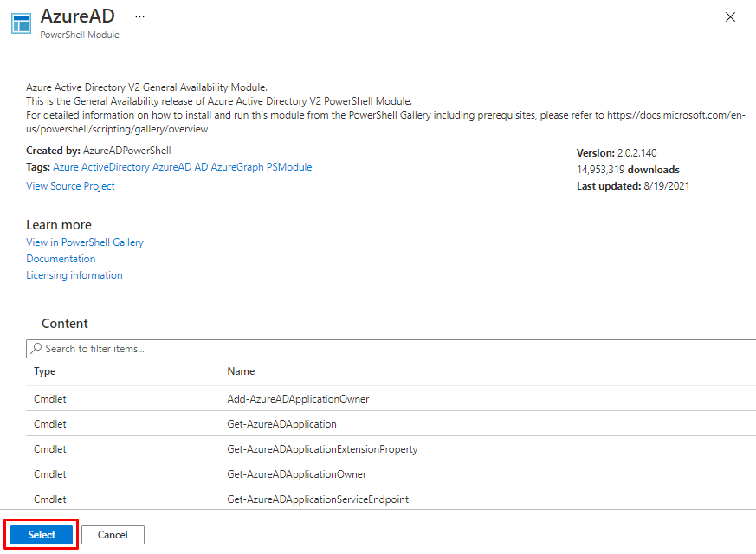Open the ellipsis more options menu
This screenshot has height=554, width=756.
pos(140,17)
